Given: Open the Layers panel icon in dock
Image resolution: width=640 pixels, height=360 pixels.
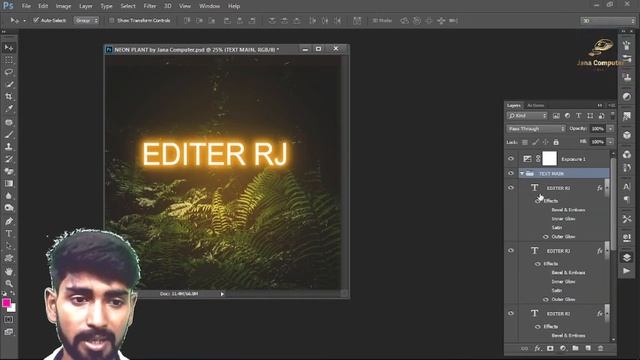Looking at the screenshot, I should tap(627, 257).
